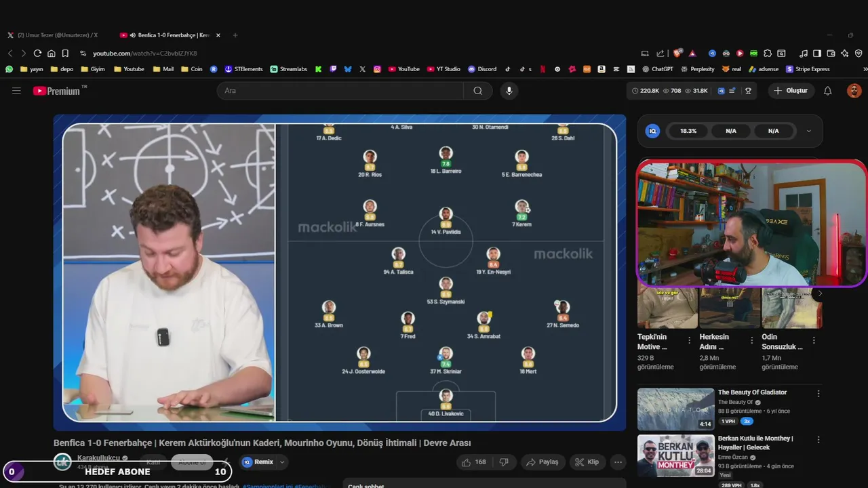Go back to the previous page
Viewport: 868px width, 488px height.
click(10, 54)
